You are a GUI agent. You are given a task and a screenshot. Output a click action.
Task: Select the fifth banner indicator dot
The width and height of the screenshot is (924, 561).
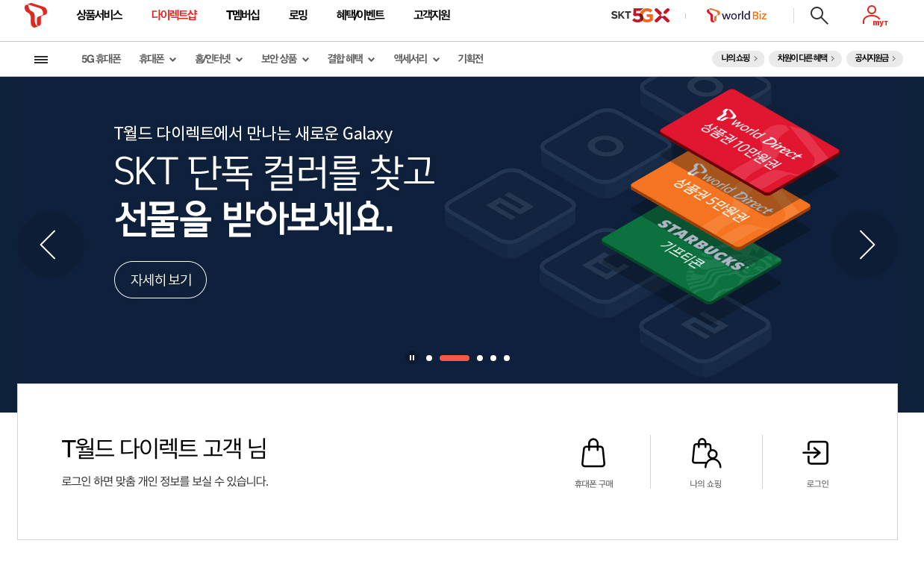coord(507,358)
